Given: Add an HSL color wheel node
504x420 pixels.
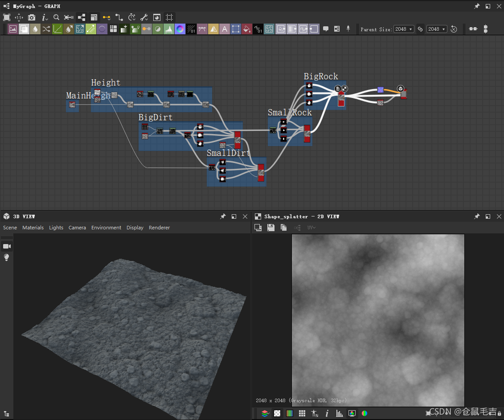Looking at the screenshot, I should point(180,29).
